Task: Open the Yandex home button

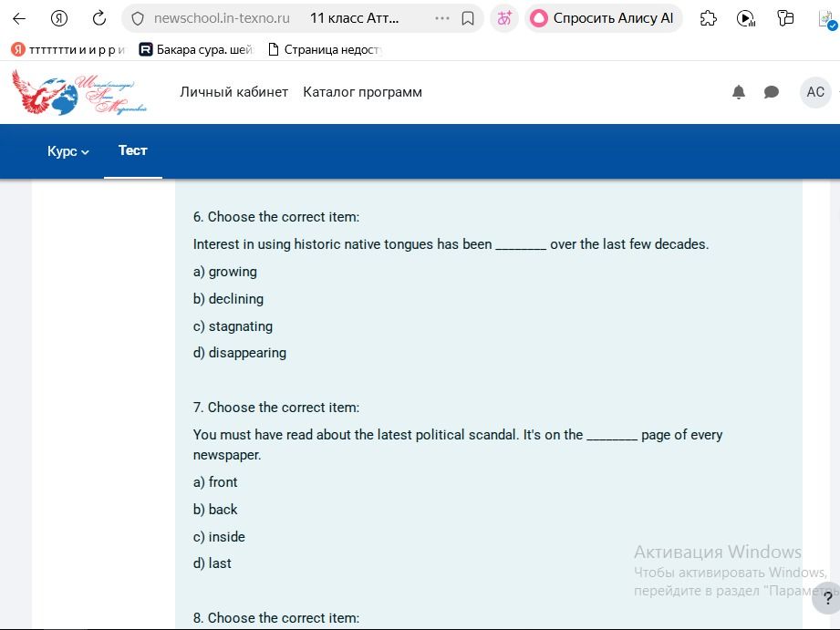Action: (59, 19)
